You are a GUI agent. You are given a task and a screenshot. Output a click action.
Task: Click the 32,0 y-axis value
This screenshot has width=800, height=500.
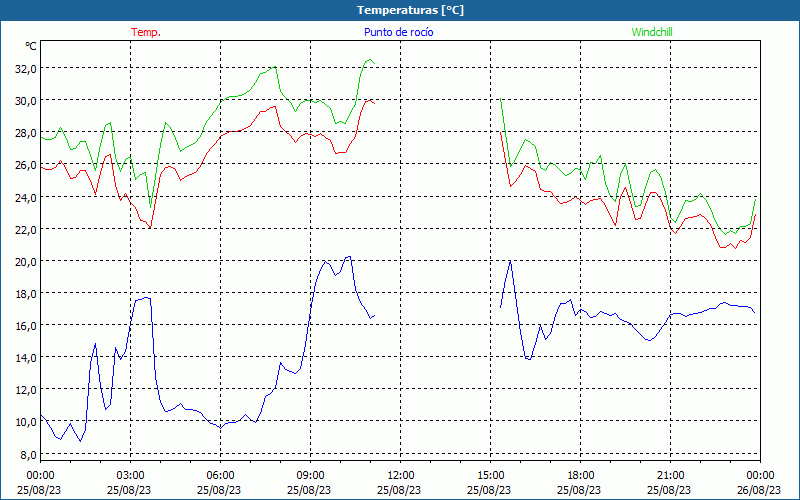pyautogui.click(x=26, y=68)
